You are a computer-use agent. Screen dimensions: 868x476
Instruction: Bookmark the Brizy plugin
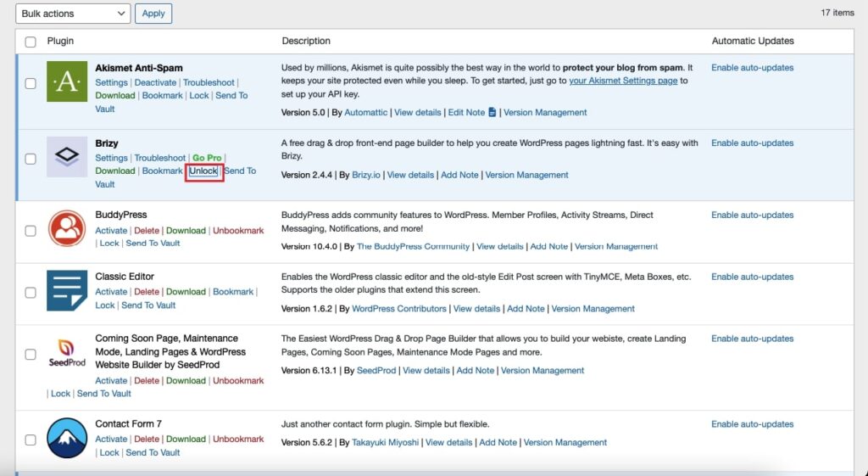click(x=162, y=171)
